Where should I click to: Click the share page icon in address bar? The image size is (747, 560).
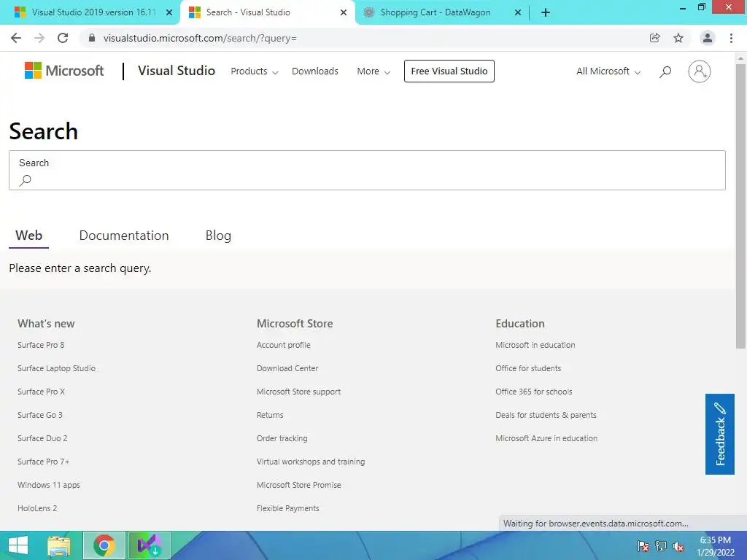(x=654, y=38)
